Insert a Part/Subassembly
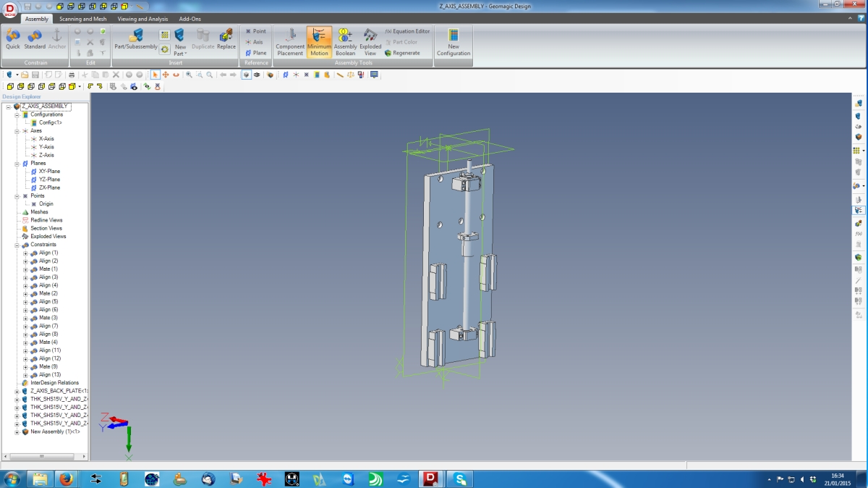 click(x=136, y=39)
